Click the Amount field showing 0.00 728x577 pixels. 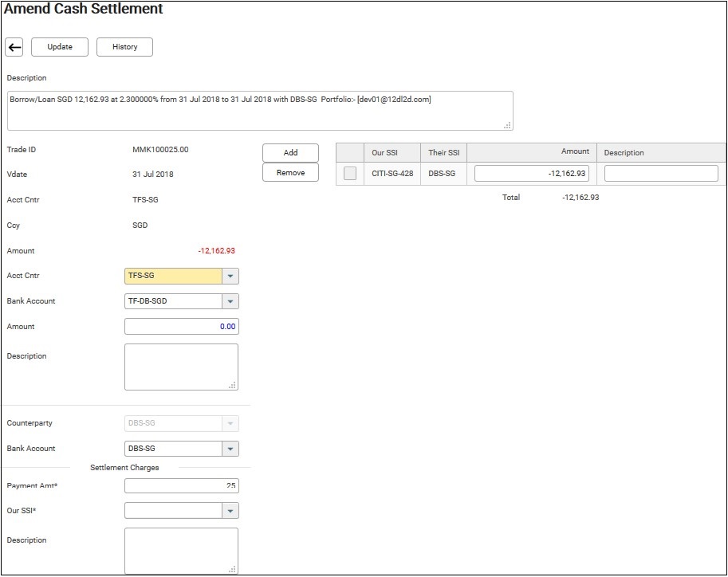click(x=181, y=327)
